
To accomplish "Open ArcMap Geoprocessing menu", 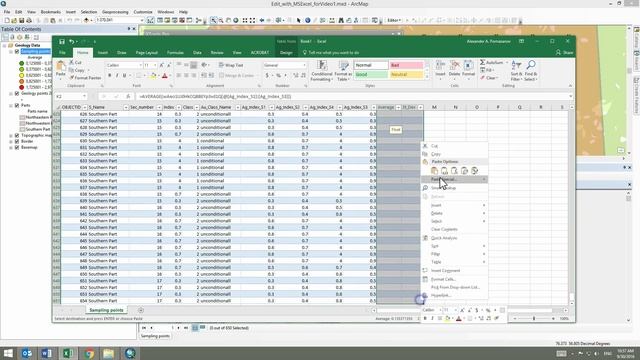I will 115,12.
